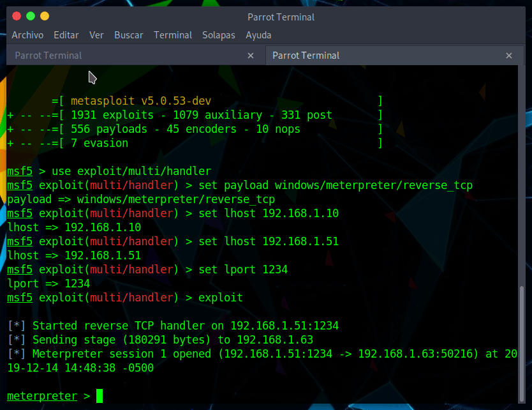Click the 'Parrot Terminal' window title
Viewport: 532px width, 410px height.
[x=281, y=17]
